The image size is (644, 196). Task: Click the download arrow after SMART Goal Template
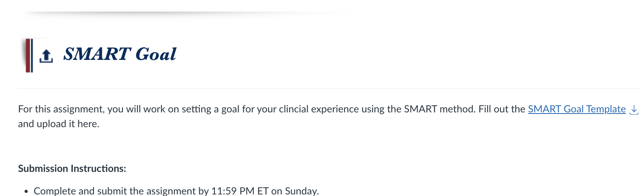[x=634, y=110]
